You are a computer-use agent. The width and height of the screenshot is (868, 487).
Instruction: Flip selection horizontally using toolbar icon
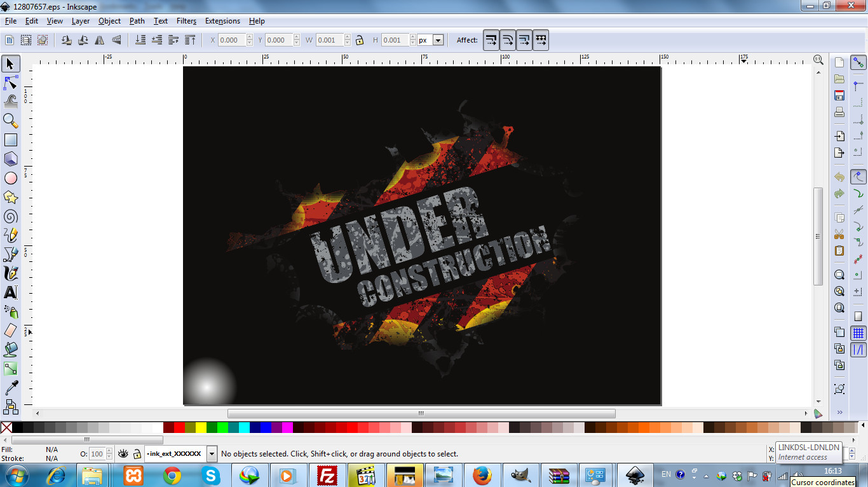[x=100, y=40]
